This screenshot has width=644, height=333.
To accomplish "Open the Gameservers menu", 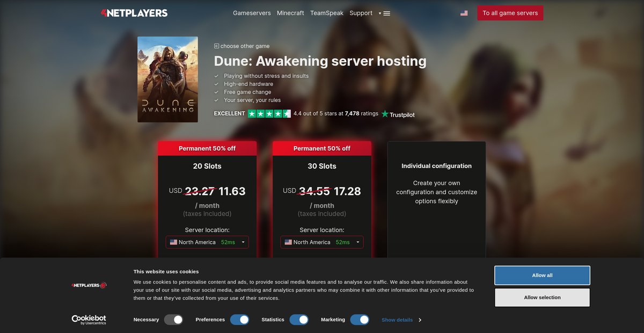I will (252, 13).
